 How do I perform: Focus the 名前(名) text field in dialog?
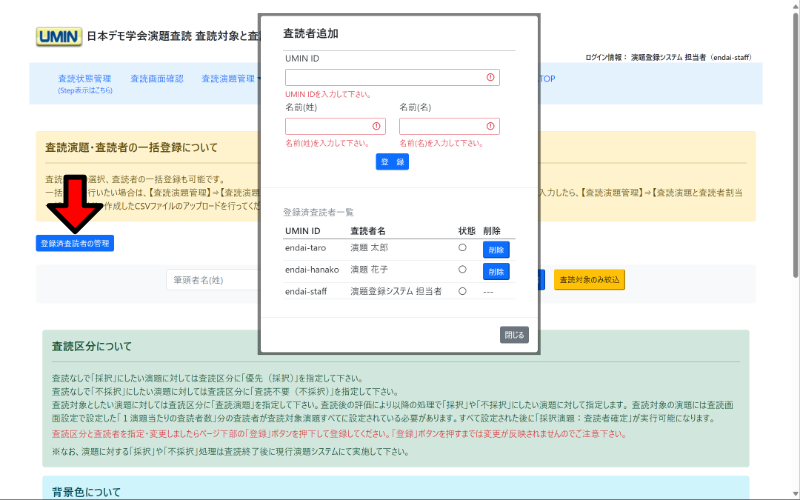point(441,126)
